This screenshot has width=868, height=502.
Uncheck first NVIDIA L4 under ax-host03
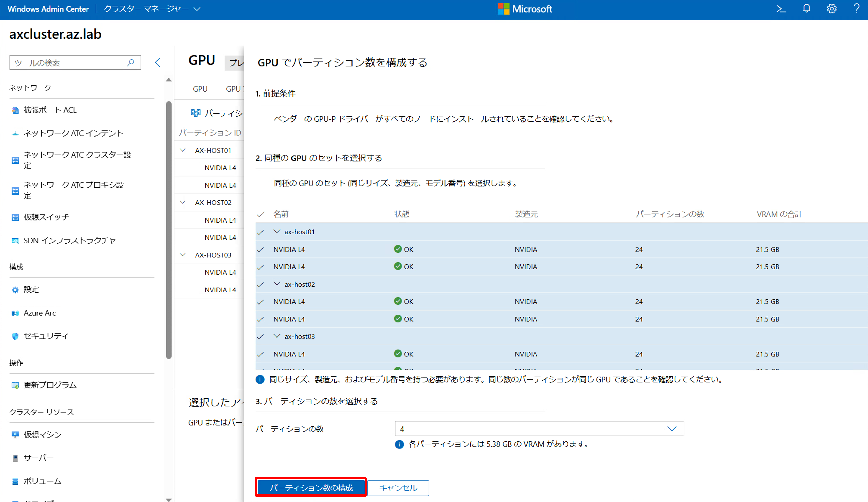(260, 354)
